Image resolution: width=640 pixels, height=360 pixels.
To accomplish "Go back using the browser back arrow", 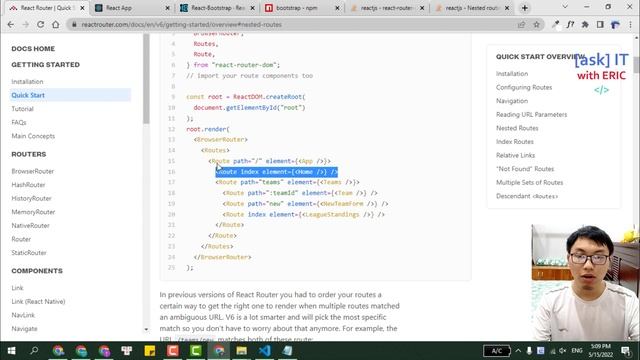I will click(x=11, y=24).
